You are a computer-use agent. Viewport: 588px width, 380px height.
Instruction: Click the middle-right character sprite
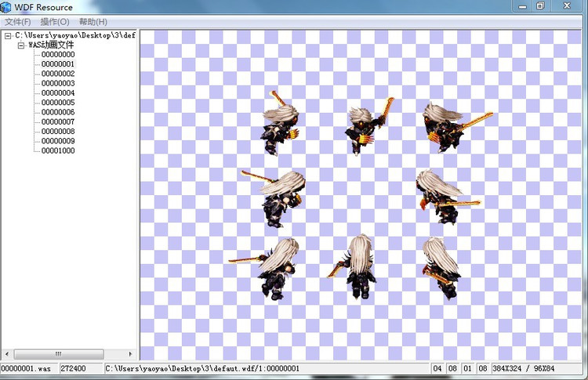pos(440,197)
